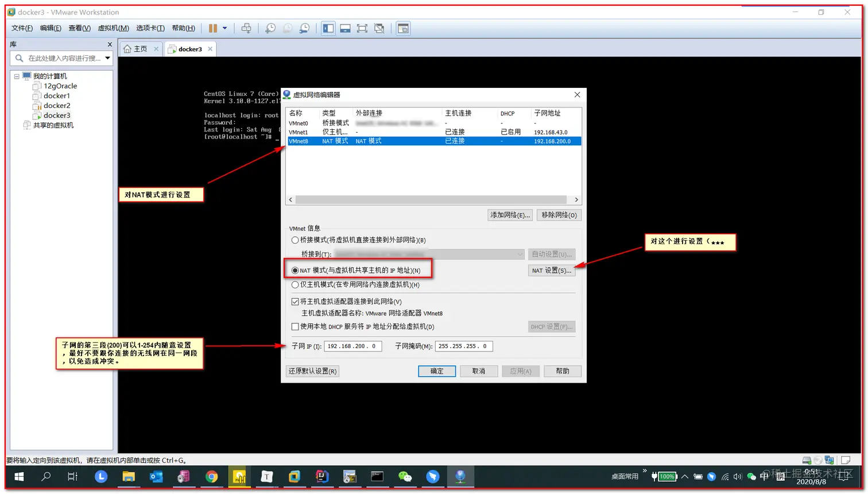
Task: Open Windows taskbar search
Action: click(46, 477)
